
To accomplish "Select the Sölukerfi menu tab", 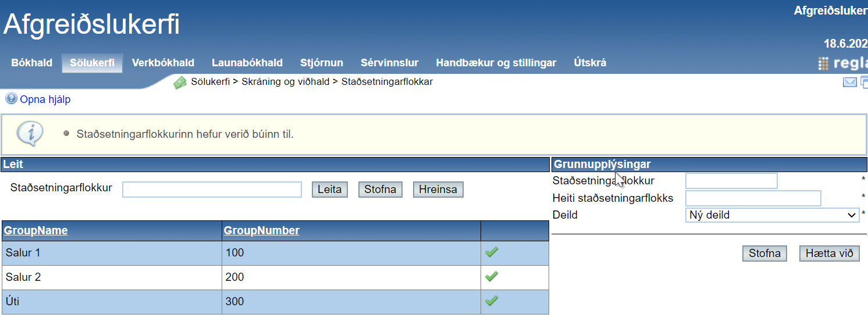I will [x=92, y=63].
